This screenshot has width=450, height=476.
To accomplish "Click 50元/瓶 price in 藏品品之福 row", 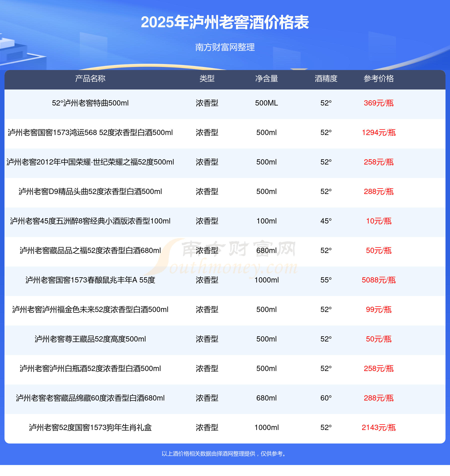I will coord(379,250).
